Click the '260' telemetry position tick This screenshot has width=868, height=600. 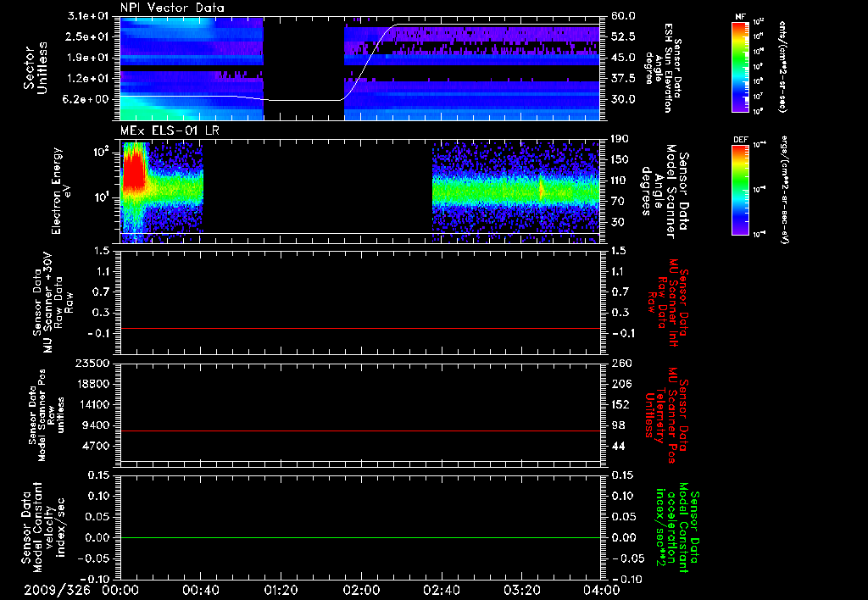[x=621, y=364]
